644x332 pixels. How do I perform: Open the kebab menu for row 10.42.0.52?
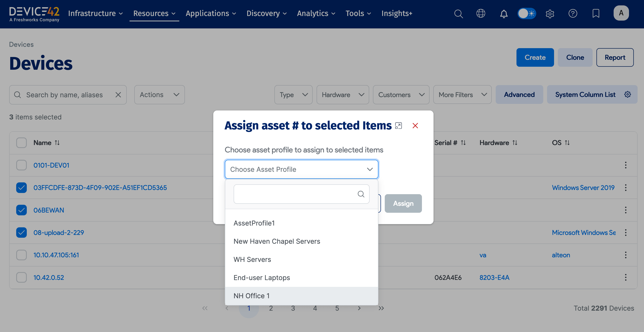click(x=626, y=277)
